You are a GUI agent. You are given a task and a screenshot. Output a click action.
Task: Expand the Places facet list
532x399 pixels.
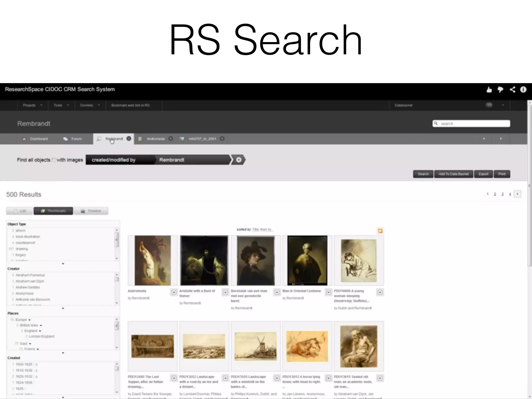[x=63, y=353]
